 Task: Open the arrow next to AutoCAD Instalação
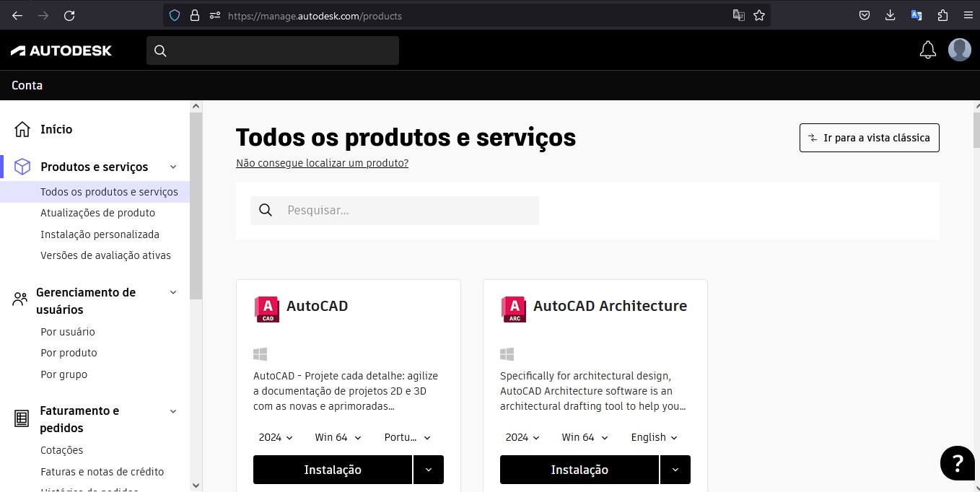[429, 470]
